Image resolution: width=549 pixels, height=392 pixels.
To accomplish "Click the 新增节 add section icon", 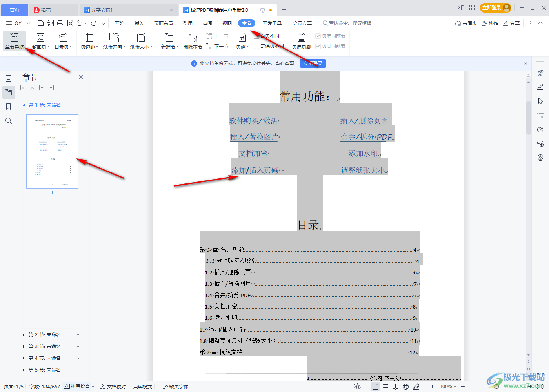I will [169, 37].
